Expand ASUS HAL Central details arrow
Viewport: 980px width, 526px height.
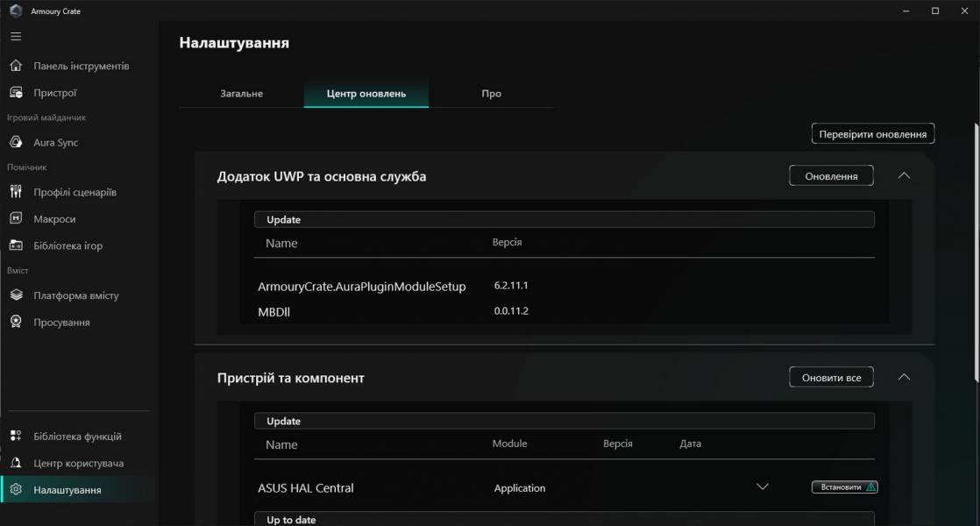tap(762, 487)
